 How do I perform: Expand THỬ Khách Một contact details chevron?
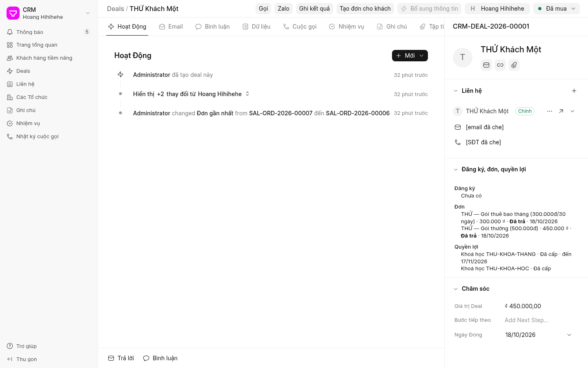pyautogui.click(x=572, y=111)
